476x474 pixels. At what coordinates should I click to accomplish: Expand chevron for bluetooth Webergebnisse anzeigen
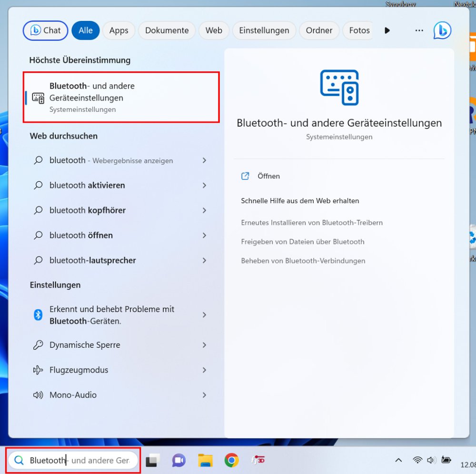[x=204, y=160]
